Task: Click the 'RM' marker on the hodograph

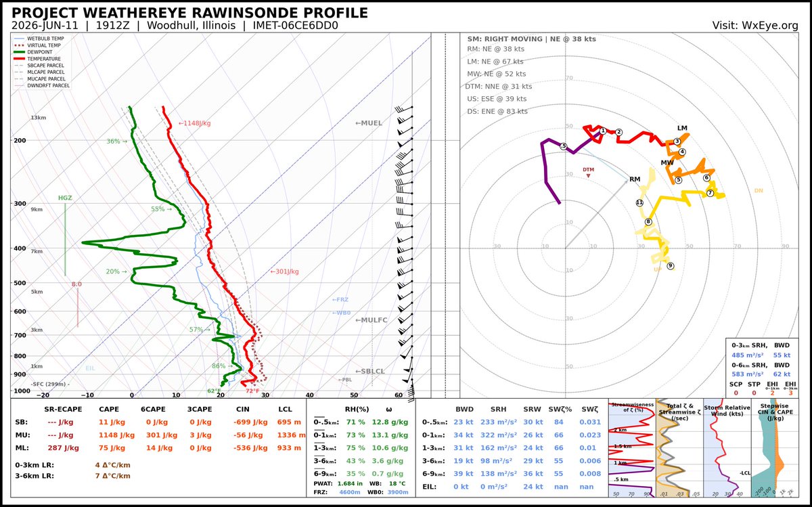Action: 635,179
